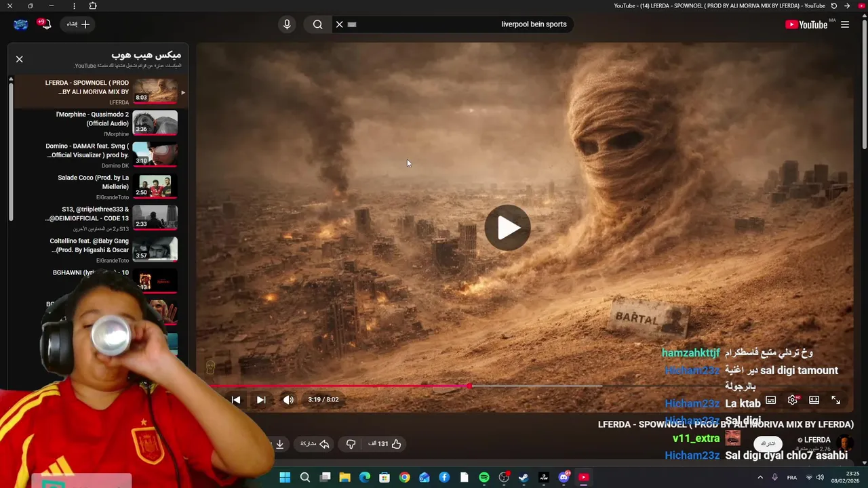Open Spotify from the taskbar
The image size is (868, 488).
(x=484, y=477)
